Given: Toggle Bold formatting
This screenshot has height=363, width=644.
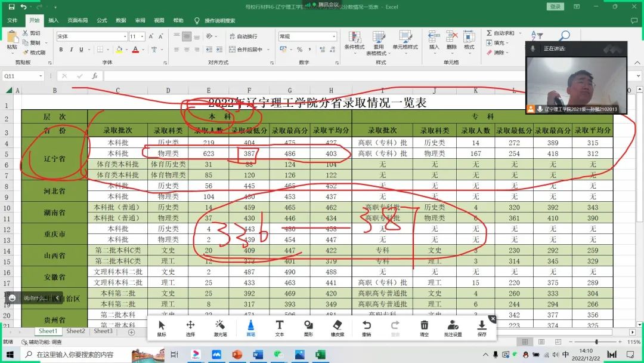Looking at the screenshot, I should (x=61, y=50).
